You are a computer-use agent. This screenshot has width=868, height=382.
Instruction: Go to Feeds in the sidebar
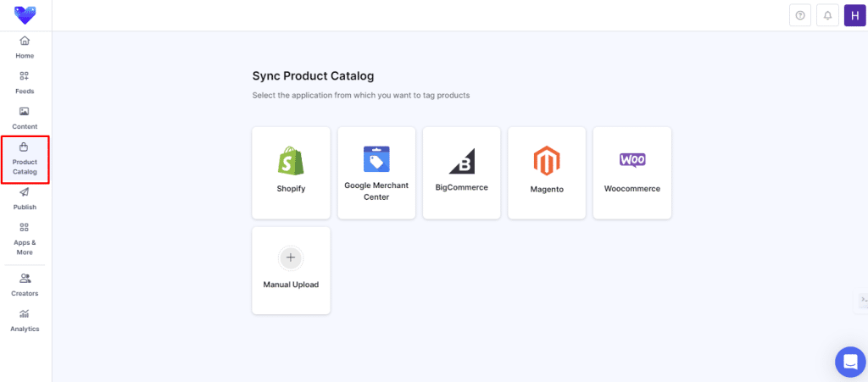coord(25,83)
